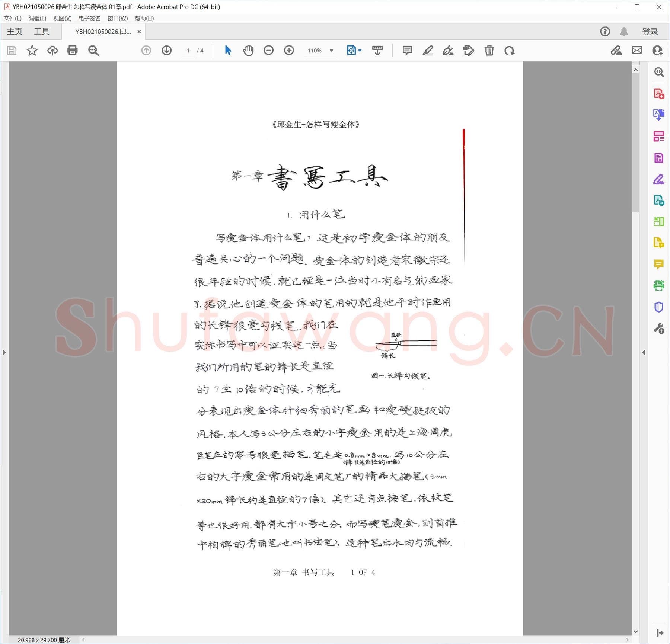The width and height of the screenshot is (670, 644).
Task: Open the green Compare Files sidebar tool
Action: [x=659, y=222]
